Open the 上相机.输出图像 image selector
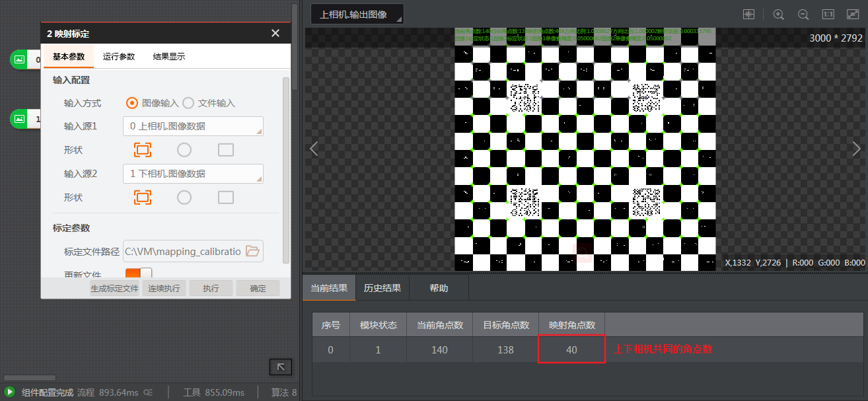Viewport: 868px width, 401px height. tap(357, 13)
